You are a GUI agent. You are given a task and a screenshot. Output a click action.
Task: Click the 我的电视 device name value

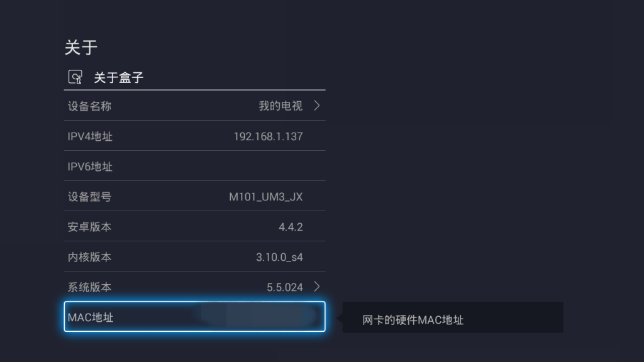tap(280, 106)
